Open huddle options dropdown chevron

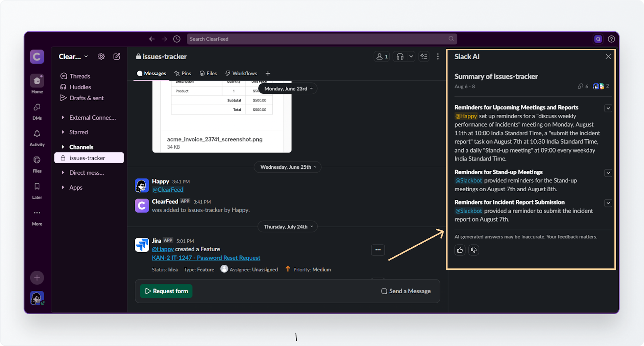[411, 56]
